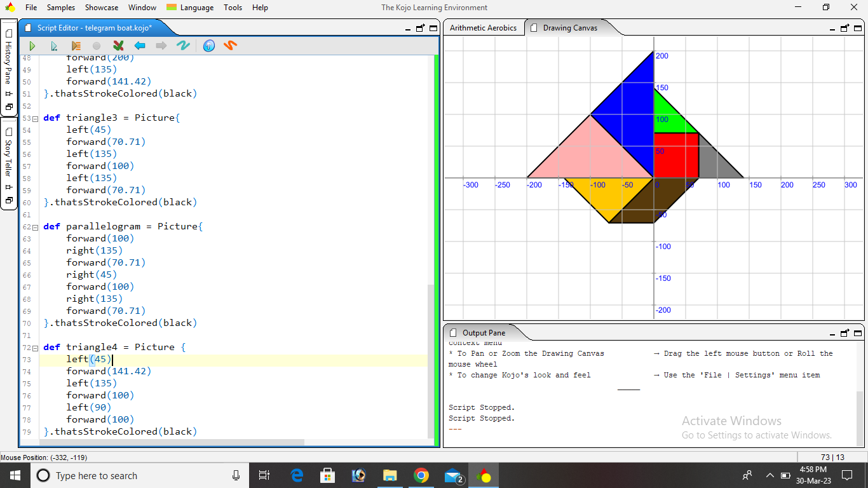The height and width of the screenshot is (488, 868).
Task: Click the line 'left(90)' on line 77
Action: 89,407
